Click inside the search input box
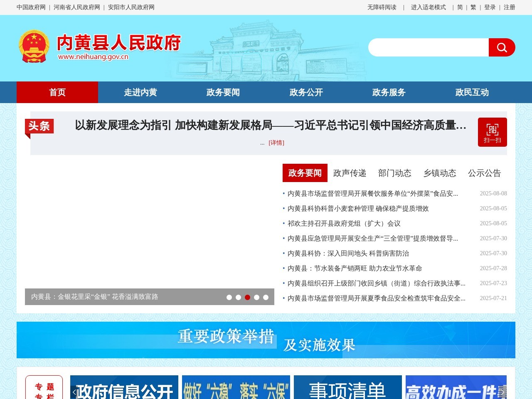This screenshot has height=399, width=532. (x=428, y=47)
